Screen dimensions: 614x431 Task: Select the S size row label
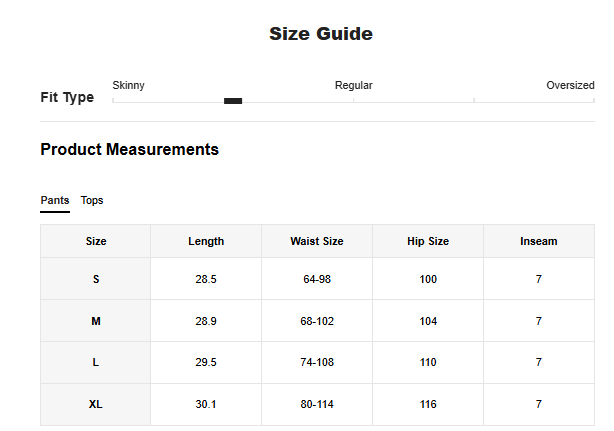[x=96, y=279]
